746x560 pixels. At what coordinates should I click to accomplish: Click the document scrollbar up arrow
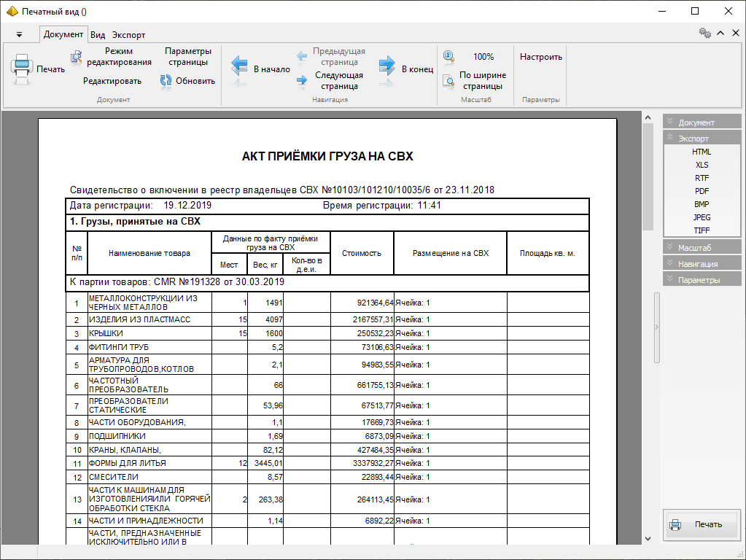[x=648, y=117]
